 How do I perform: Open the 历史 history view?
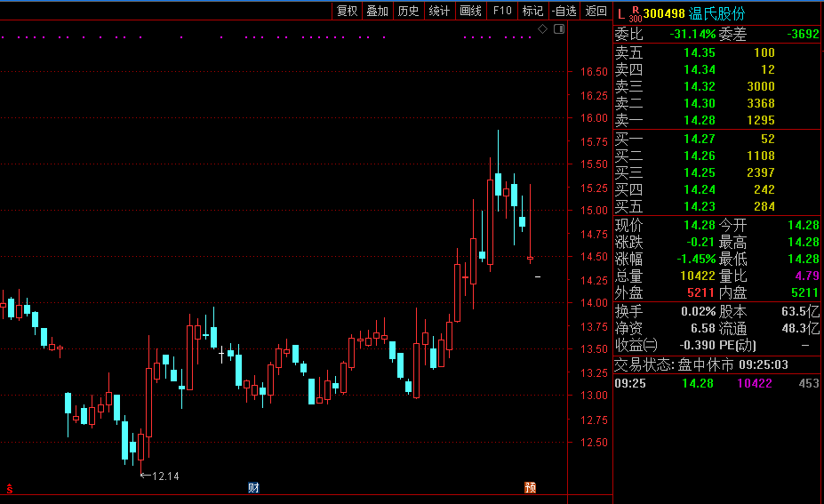click(408, 11)
